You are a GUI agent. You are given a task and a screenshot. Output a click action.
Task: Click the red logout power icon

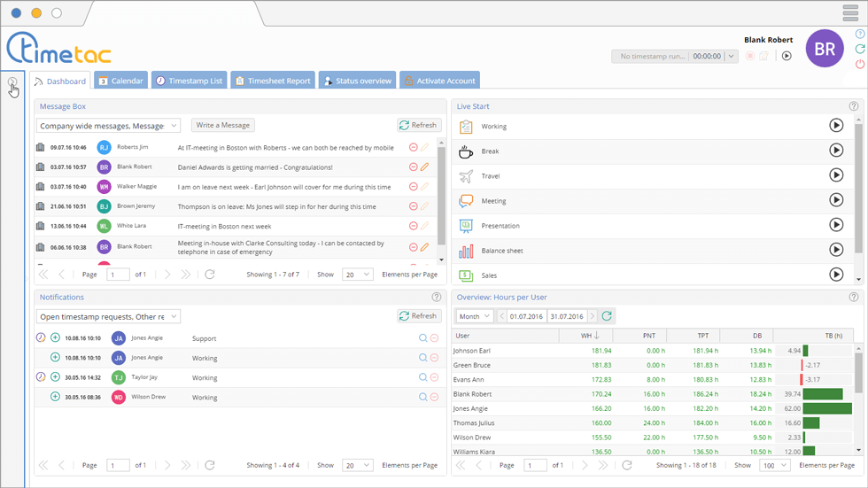click(860, 64)
